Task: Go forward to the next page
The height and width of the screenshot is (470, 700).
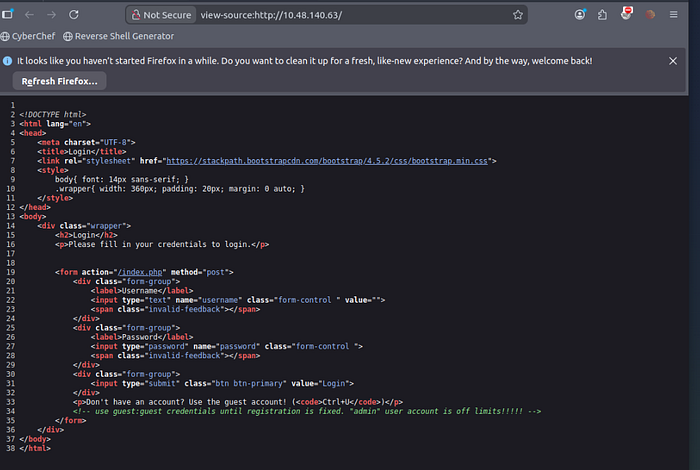Action: click(x=52, y=15)
